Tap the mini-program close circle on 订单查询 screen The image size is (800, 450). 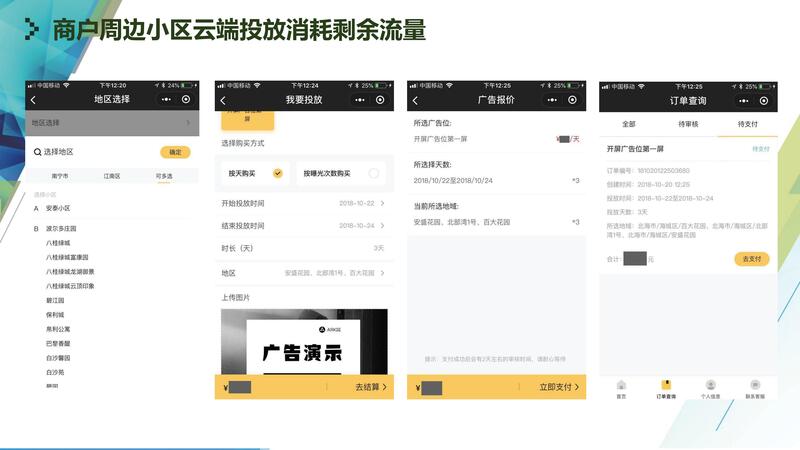[x=763, y=100]
